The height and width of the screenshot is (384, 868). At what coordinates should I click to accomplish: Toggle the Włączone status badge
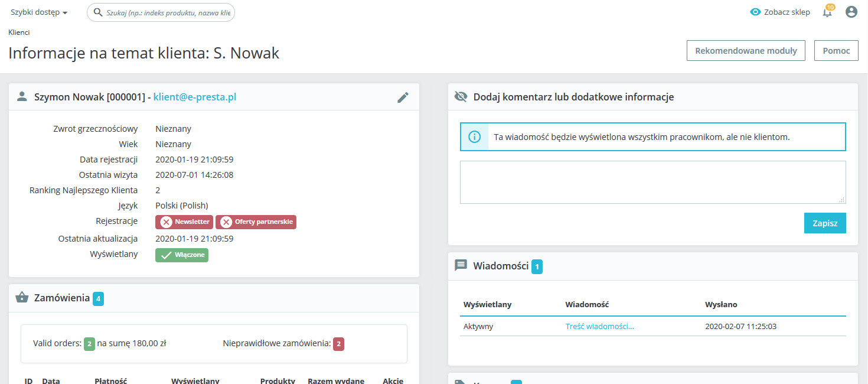[x=182, y=255]
